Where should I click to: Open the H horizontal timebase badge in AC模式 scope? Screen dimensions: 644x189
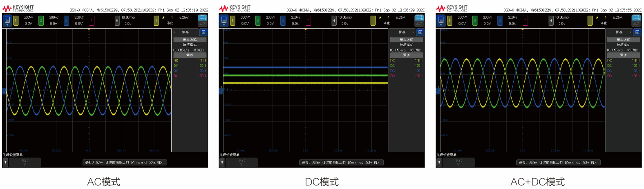117,20
